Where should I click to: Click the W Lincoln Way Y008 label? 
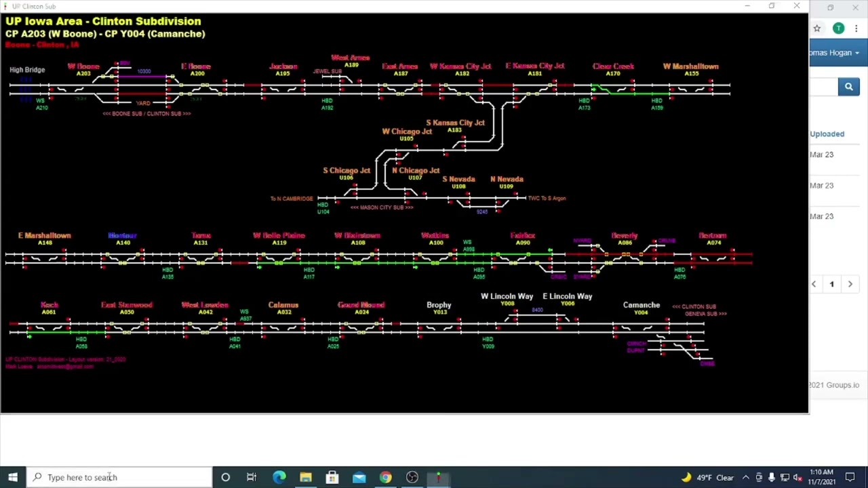[507, 300]
